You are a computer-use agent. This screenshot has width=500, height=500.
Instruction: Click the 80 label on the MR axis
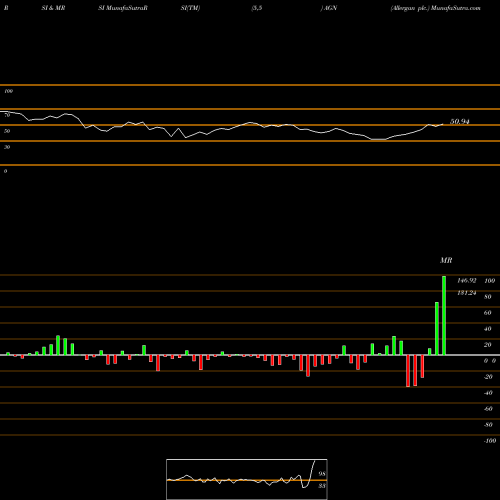(488, 297)
